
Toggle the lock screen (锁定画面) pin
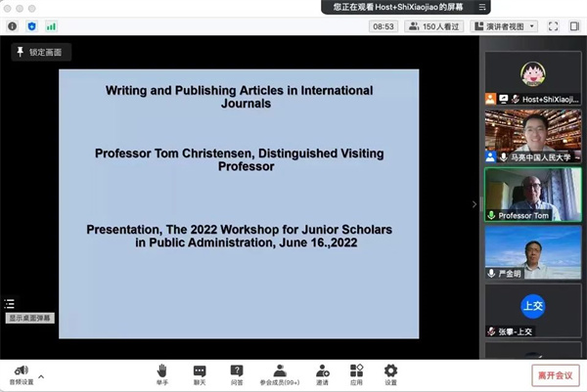pyautogui.click(x=41, y=53)
